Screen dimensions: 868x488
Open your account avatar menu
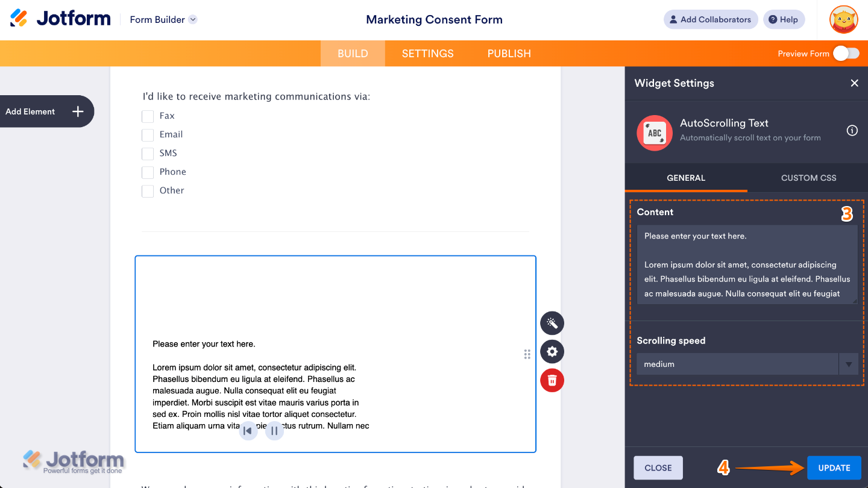(x=843, y=19)
